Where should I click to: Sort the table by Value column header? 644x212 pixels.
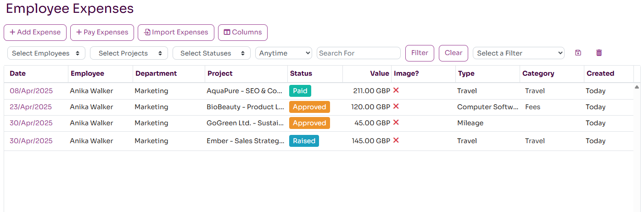[380, 73]
